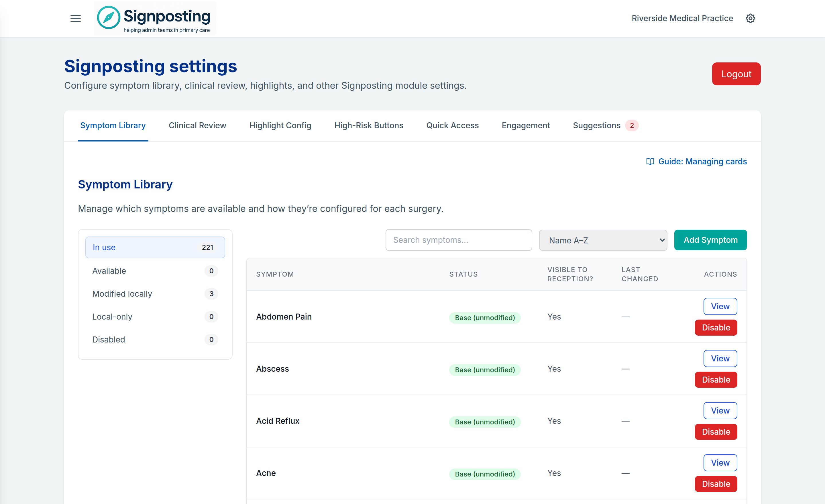Click the Visible to Reception column header

pyautogui.click(x=570, y=274)
